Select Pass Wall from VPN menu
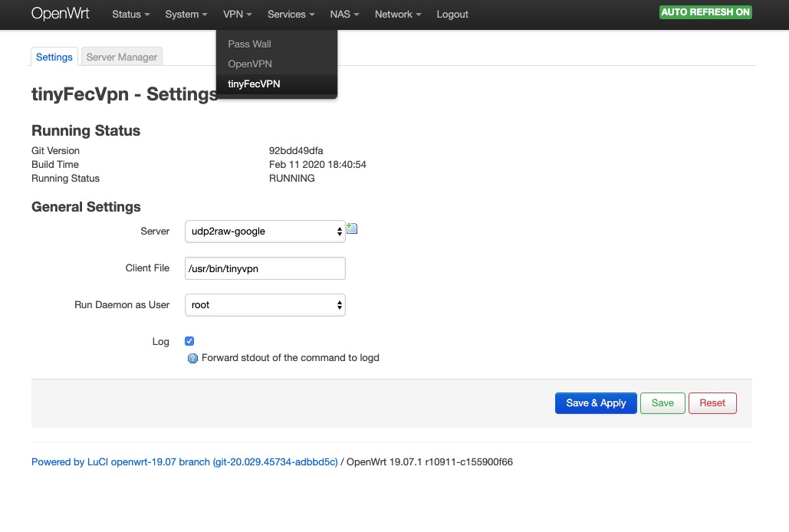Image resolution: width=789 pixels, height=532 pixels. (x=277, y=44)
